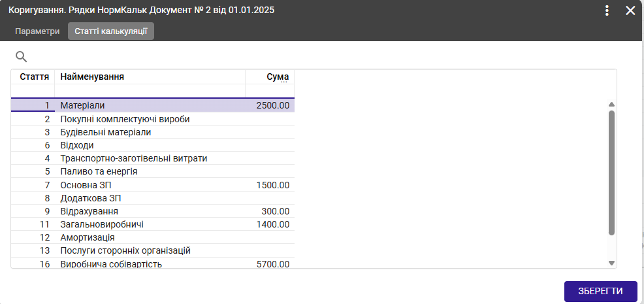Click the scrollbar up arrow

click(611, 105)
